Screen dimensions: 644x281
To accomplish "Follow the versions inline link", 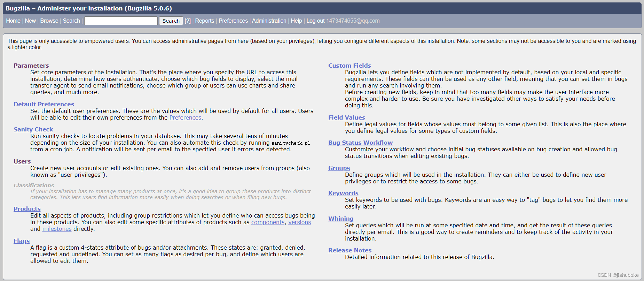I will coord(299,222).
